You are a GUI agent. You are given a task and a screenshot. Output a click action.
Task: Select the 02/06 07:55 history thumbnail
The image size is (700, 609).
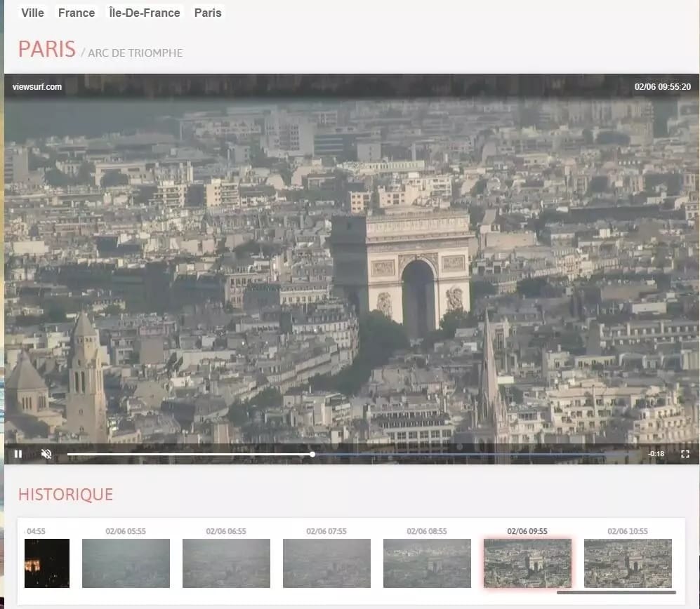[x=326, y=563]
